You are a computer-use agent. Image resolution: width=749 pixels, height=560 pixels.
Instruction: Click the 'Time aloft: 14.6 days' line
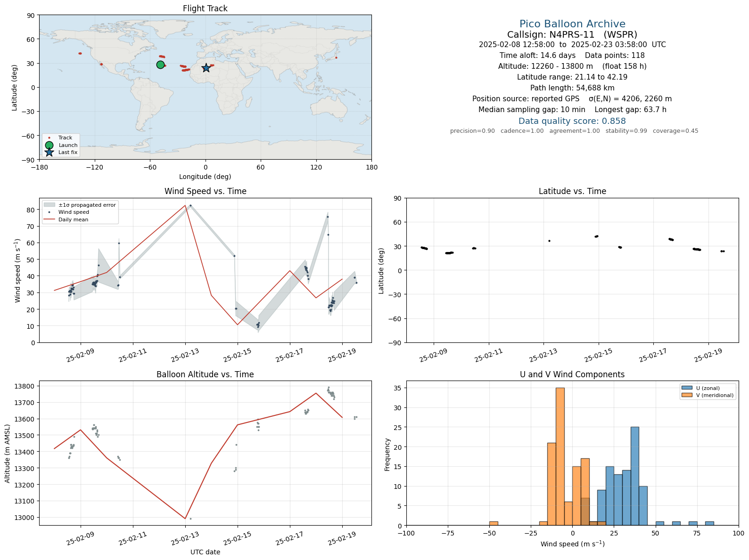[x=572, y=56]
